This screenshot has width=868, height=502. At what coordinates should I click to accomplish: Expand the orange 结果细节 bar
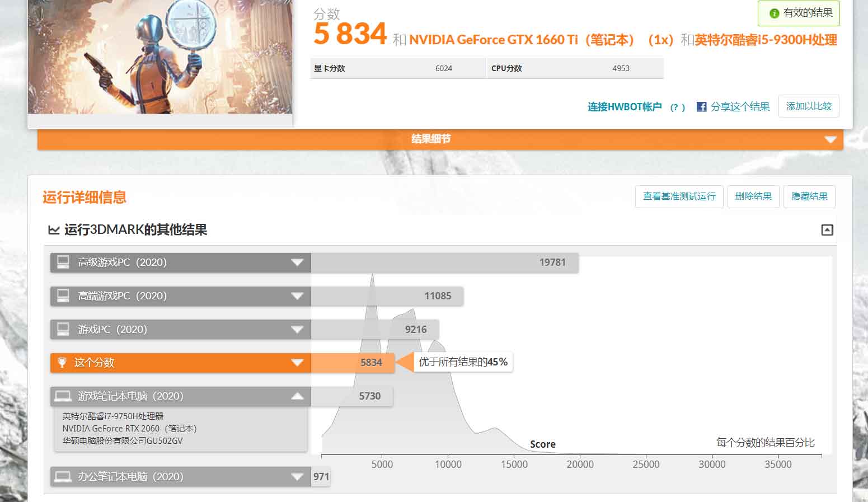click(x=440, y=139)
